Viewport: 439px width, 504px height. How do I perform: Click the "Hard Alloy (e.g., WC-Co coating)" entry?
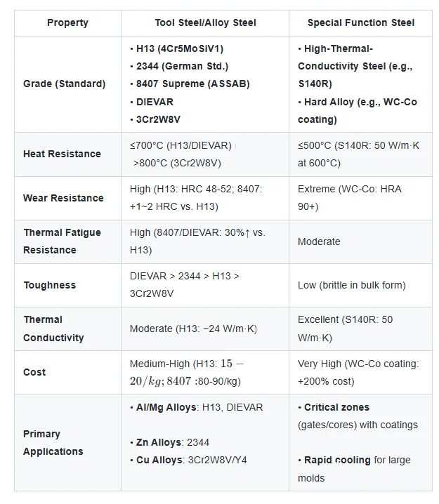(357, 111)
